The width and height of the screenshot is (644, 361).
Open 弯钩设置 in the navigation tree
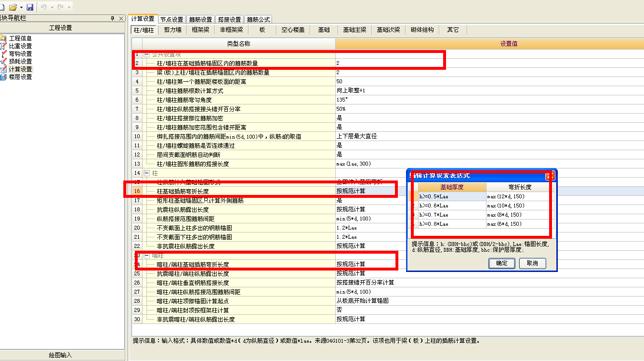[20, 53]
